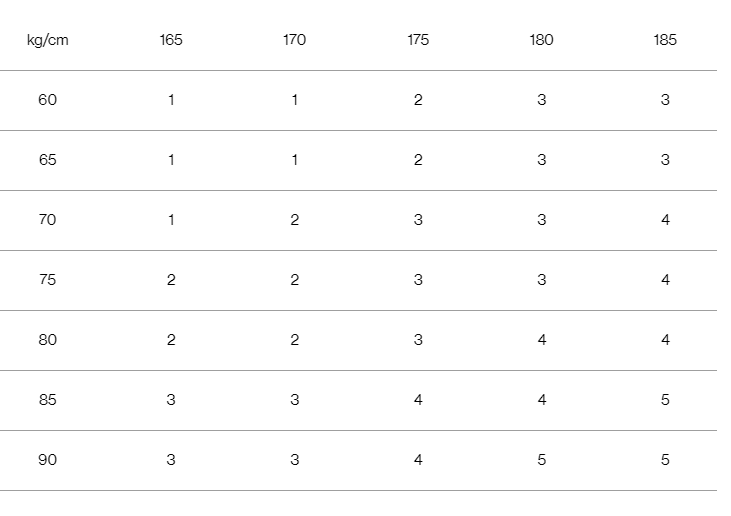Click size value for 75 kg, 165 cm
Viewport: 731px width, 516px height.
pyautogui.click(x=171, y=280)
